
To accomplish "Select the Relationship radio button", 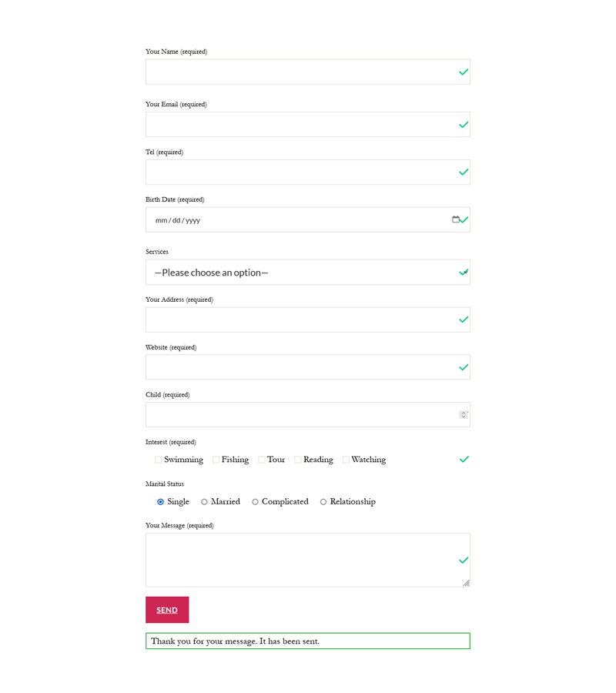I will point(323,501).
